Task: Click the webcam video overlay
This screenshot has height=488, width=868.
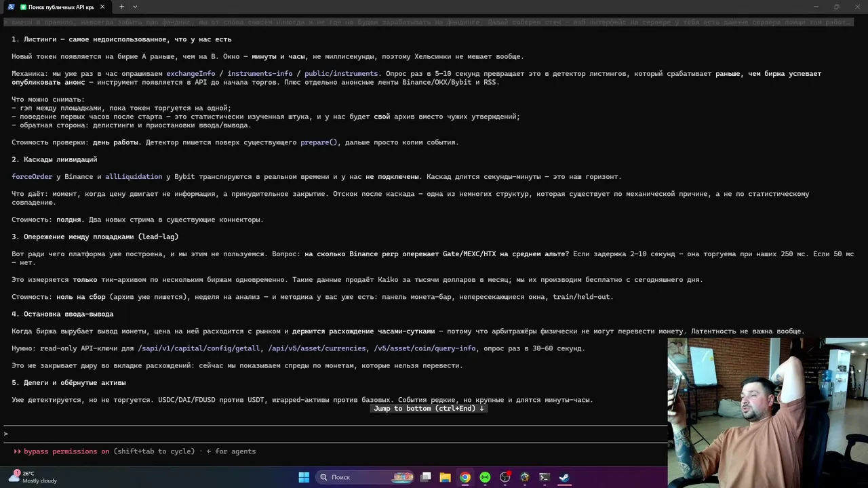Action: (x=768, y=413)
